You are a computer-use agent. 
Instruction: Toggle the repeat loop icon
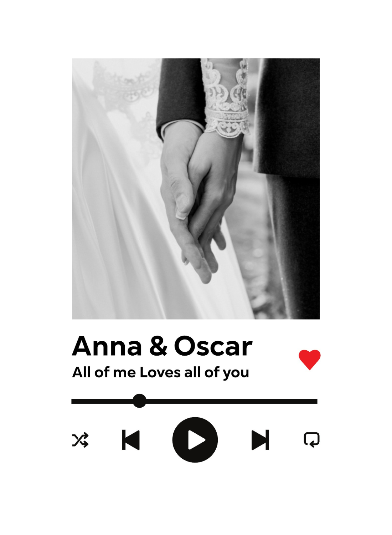click(x=311, y=440)
